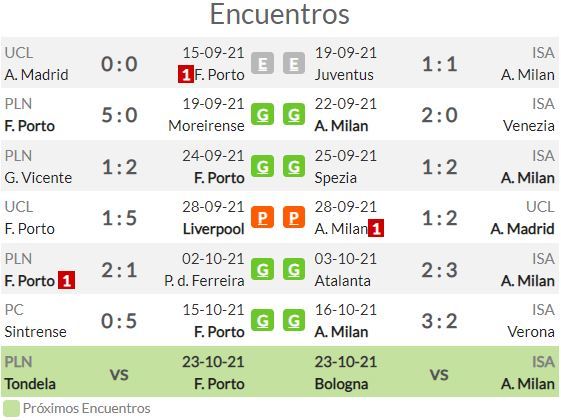Click the red card icon beside A. Milan in the 28-09-21 match
Viewport: 561px width, 420px height.
point(376,228)
